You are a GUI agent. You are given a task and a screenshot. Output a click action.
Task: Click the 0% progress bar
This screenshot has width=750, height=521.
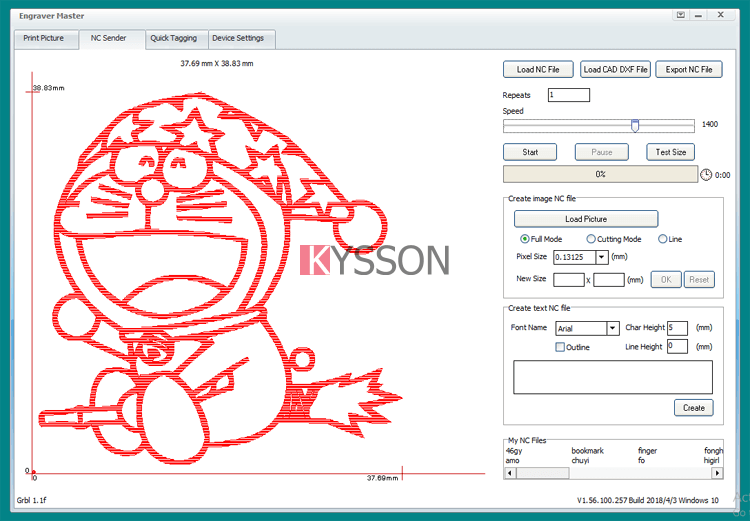[x=600, y=174]
